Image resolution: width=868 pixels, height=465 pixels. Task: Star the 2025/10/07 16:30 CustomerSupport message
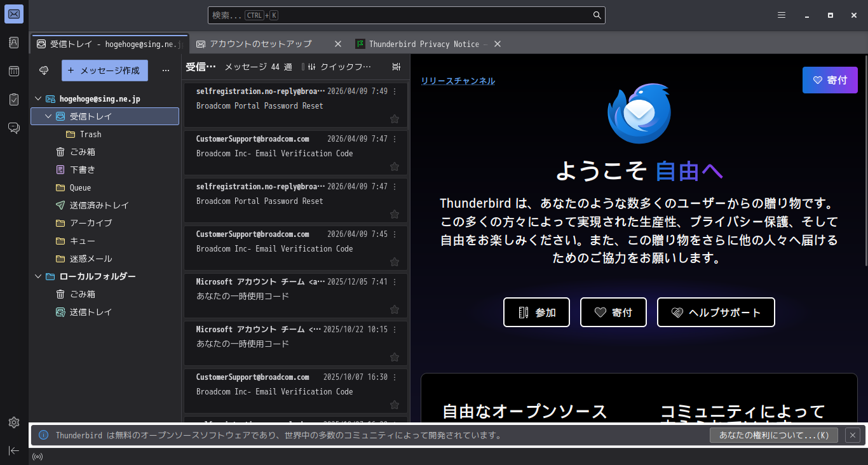395,405
